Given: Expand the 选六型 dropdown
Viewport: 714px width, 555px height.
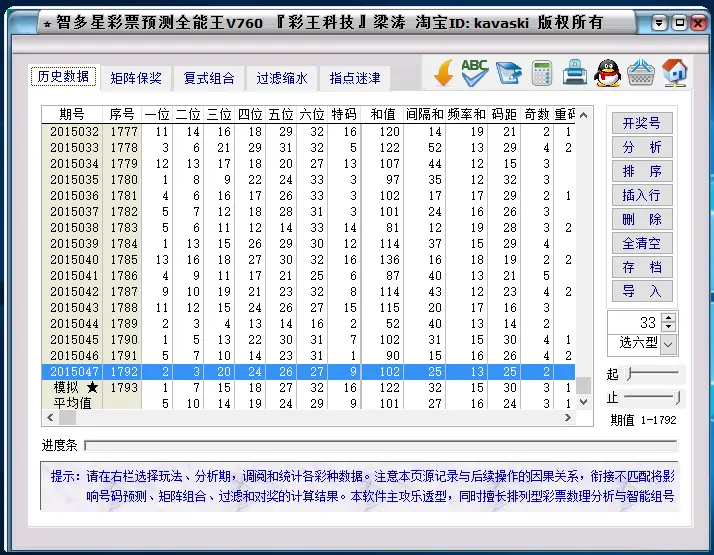Looking at the screenshot, I should pyautogui.click(x=668, y=344).
